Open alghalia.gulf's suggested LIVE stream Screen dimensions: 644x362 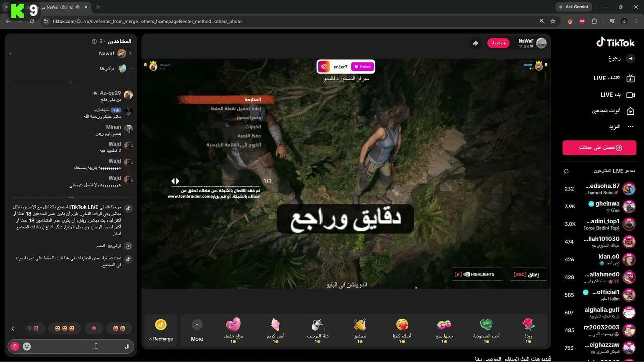pos(599,313)
